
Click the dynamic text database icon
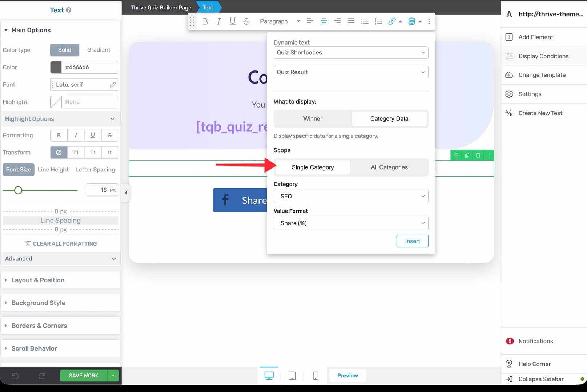pyautogui.click(x=411, y=21)
